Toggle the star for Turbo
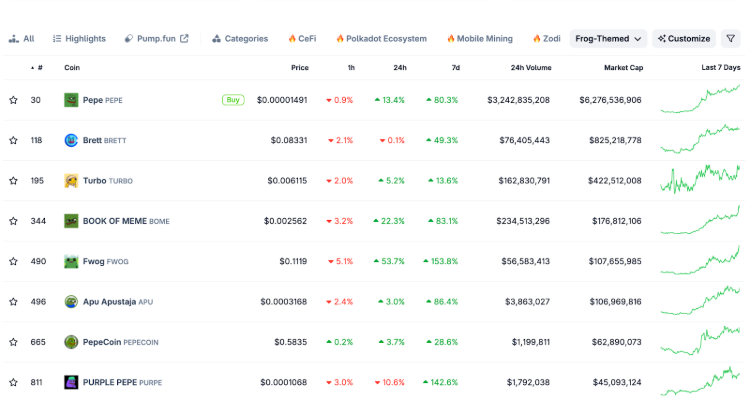The height and width of the screenshot is (400, 750). coord(13,181)
